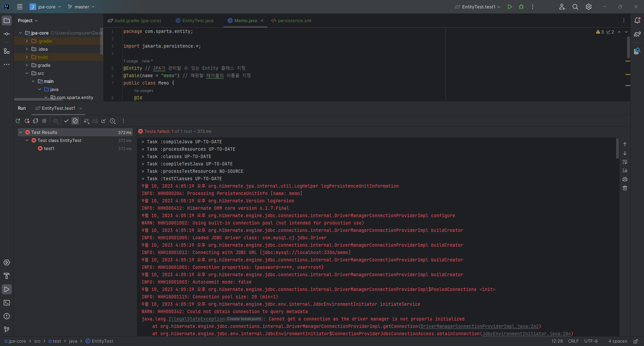Open the Commit tool window
Image resolution: width=644 pixels, height=346 pixels.
7,34
